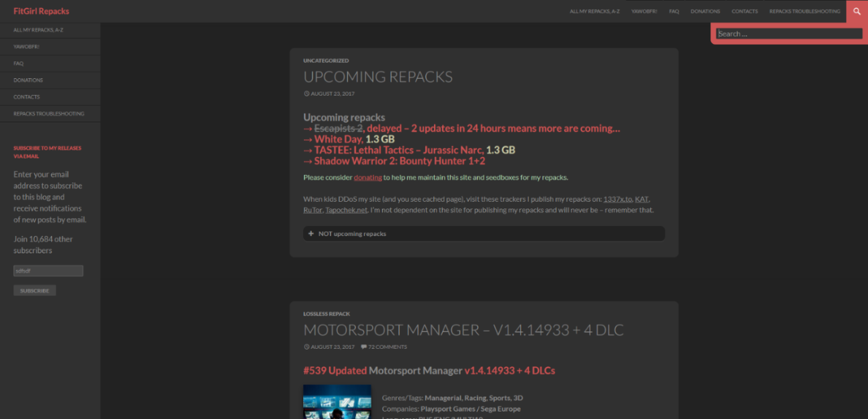Click Playsport Games / Sega Europe company text
Viewport: 868px width, 419px height.
point(470,409)
